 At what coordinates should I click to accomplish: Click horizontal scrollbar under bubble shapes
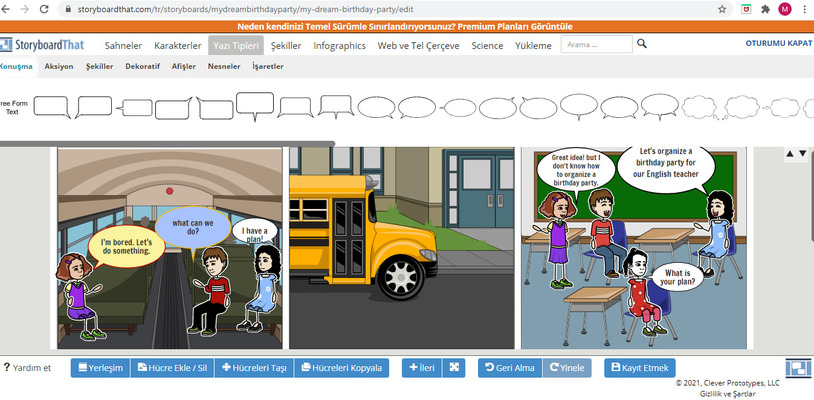pyautogui.click(x=167, y=144)
